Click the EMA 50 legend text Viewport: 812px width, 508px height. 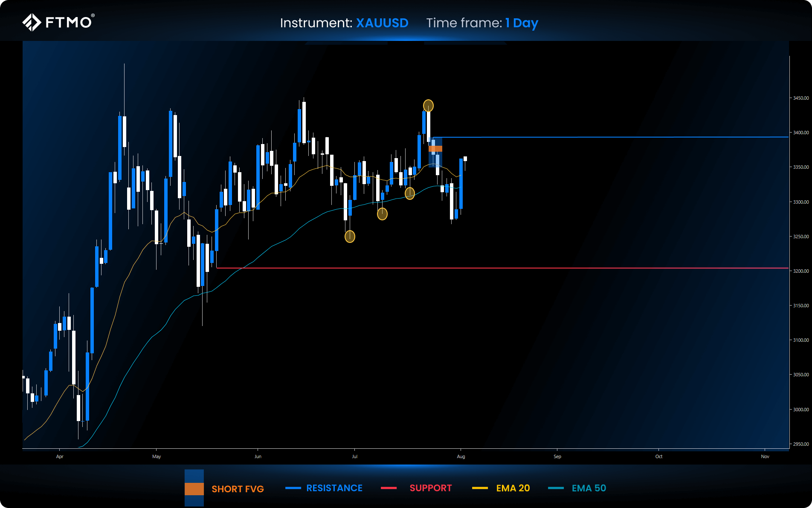coord(589,488)
